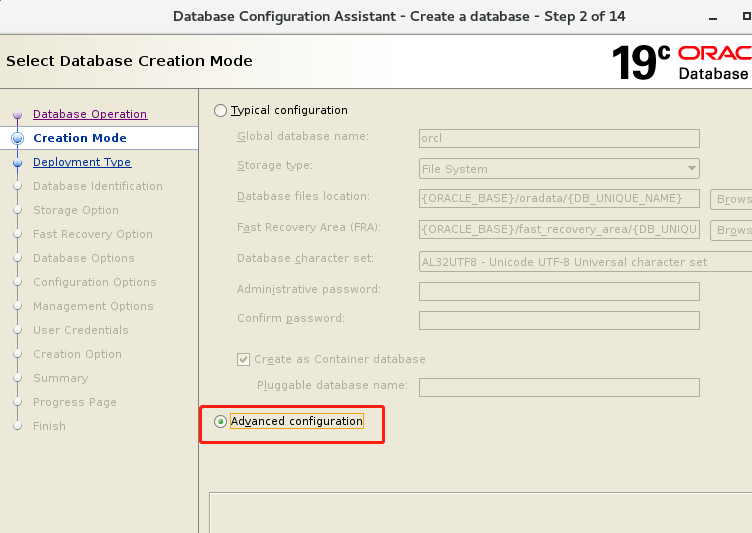
Task: Click the Deployment Type step bullet icon
Action: [x=18, y=163]
